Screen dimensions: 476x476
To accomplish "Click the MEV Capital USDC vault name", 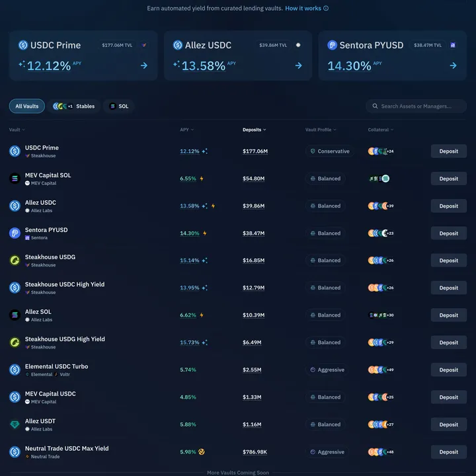I will (50, 394).
